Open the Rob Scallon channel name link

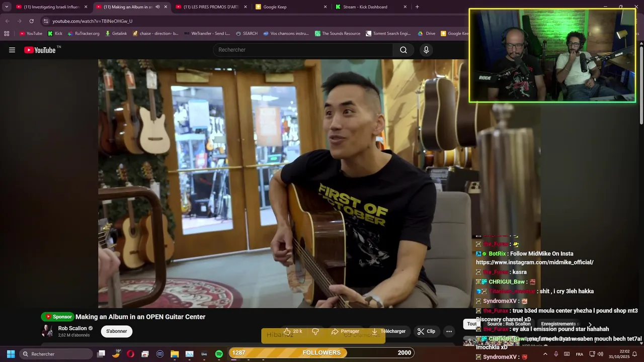(72, 328)
